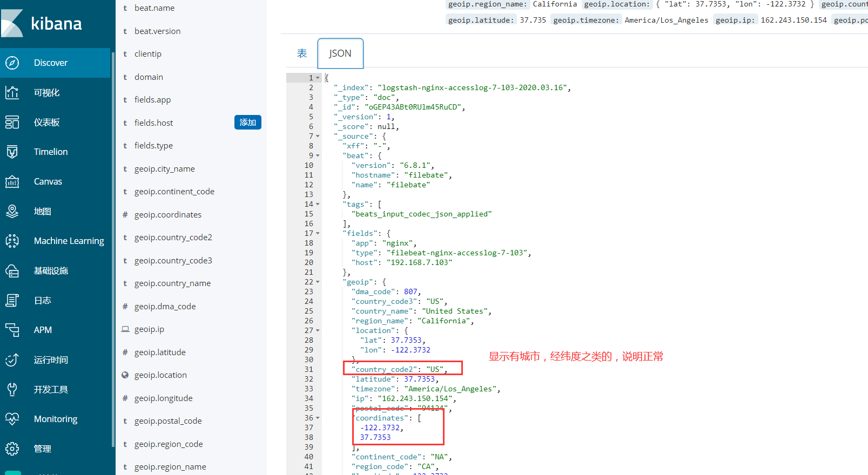This screenshot has width=868, height=475.
Task: Open Discover compass icon
Action: coord(12,63)
